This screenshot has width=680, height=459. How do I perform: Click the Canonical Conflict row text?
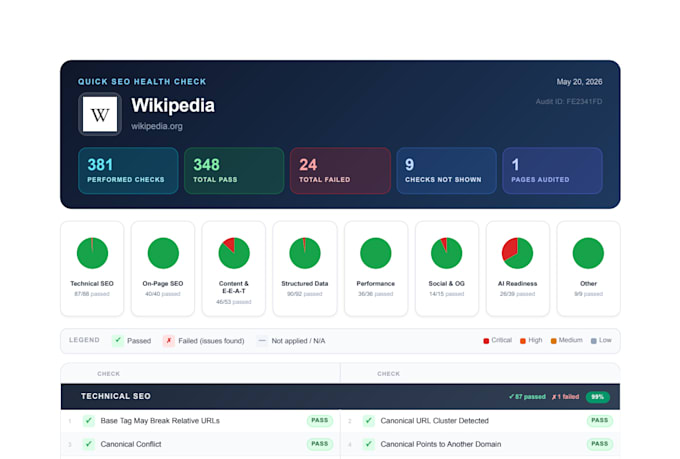(x=131, y=444)
